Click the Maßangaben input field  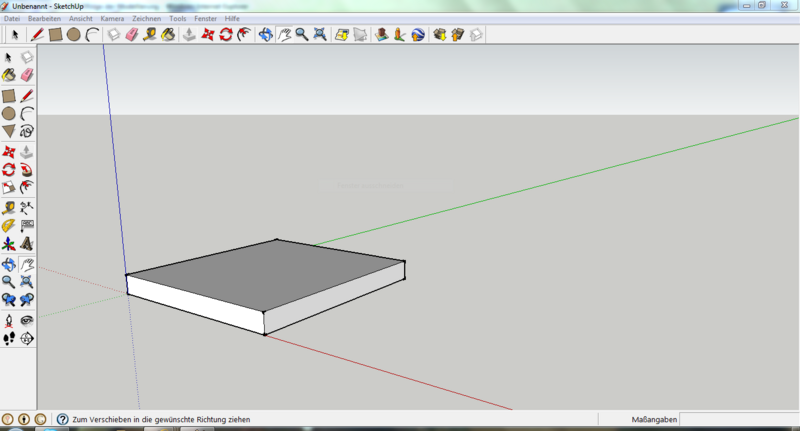740,419
